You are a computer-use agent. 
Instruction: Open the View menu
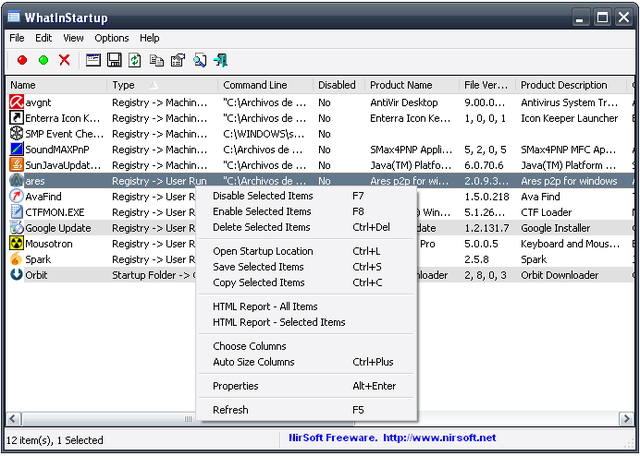pos(73,38)
